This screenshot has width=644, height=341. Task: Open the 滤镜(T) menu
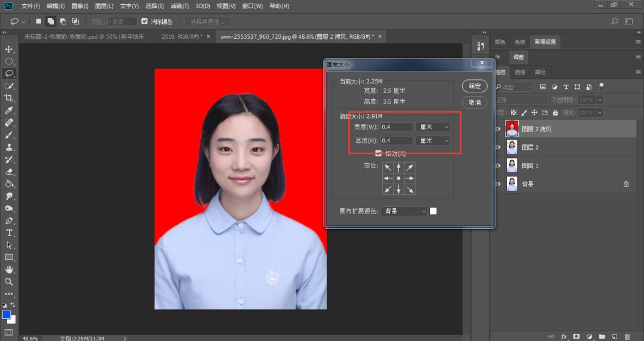coord(179,6)
